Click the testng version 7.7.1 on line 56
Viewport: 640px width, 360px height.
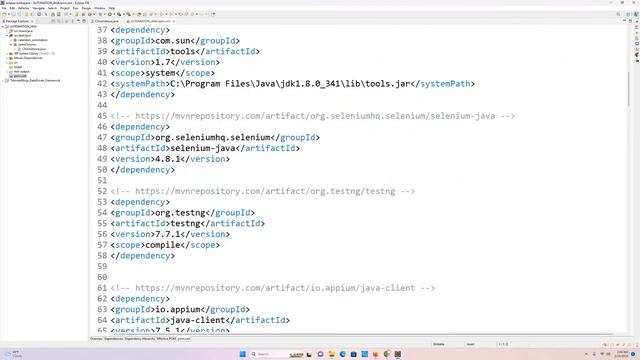[x=168, y=234]
